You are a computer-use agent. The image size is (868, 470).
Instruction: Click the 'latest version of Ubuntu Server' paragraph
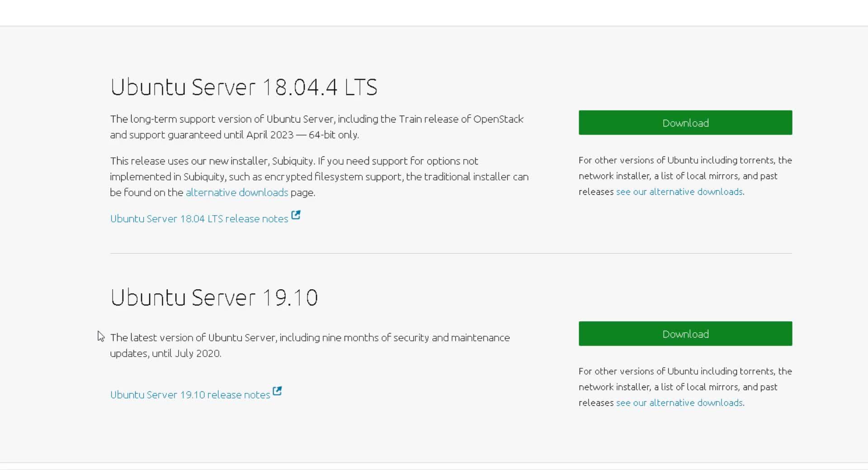310,345
